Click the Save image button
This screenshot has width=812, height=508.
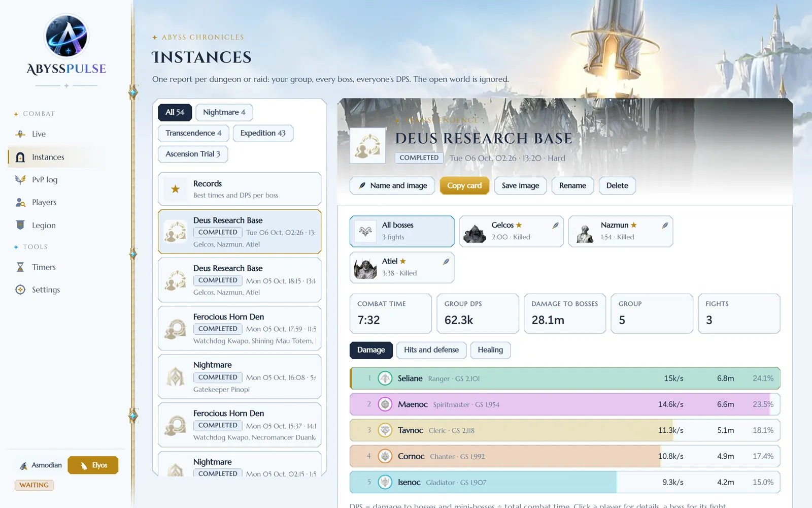coord(521,185)
